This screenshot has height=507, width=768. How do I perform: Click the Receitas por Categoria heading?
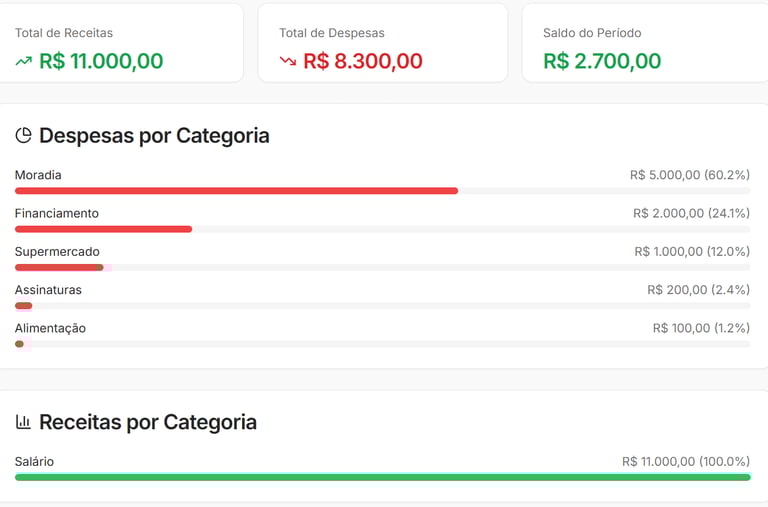pos(148,422)
